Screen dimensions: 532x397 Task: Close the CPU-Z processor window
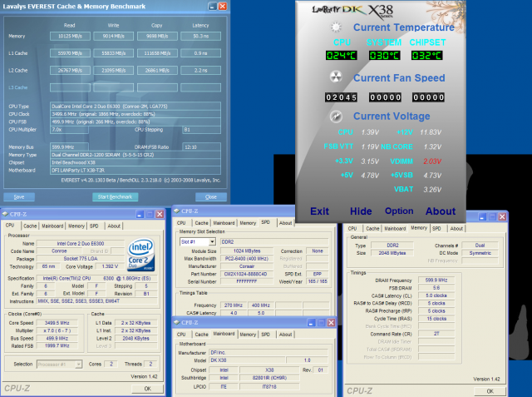pos(160,214)
